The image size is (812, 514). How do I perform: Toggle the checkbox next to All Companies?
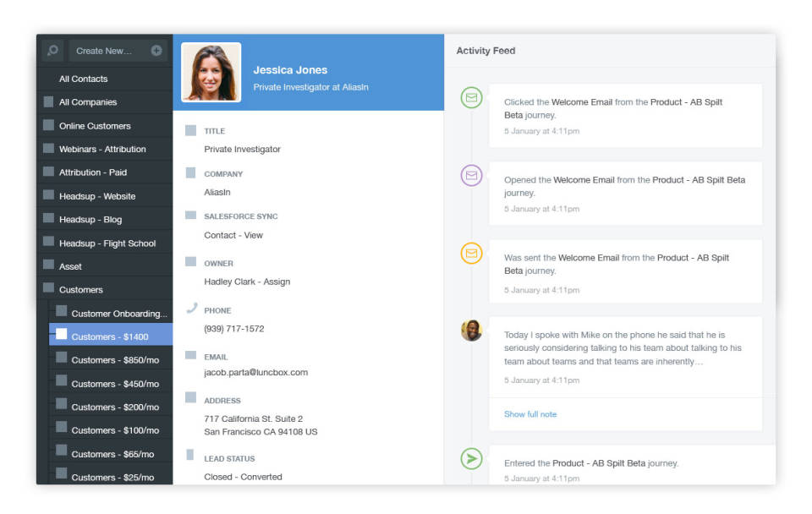pos(48,101)
